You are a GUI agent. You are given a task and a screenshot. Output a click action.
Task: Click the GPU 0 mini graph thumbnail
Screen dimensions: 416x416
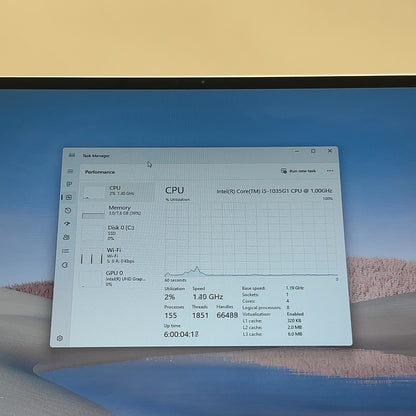click(x=91, y=279)
